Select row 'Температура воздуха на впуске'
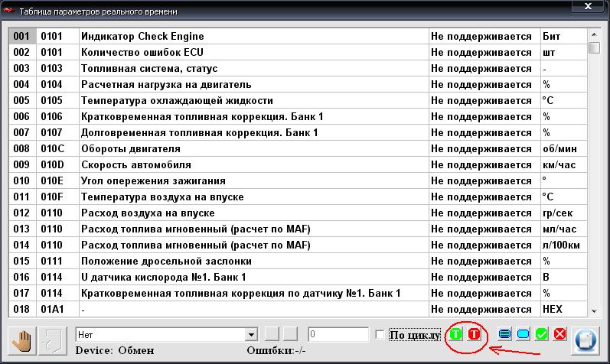Image resolution: width=610 pixels, height=364 pixels. (298, 197)
